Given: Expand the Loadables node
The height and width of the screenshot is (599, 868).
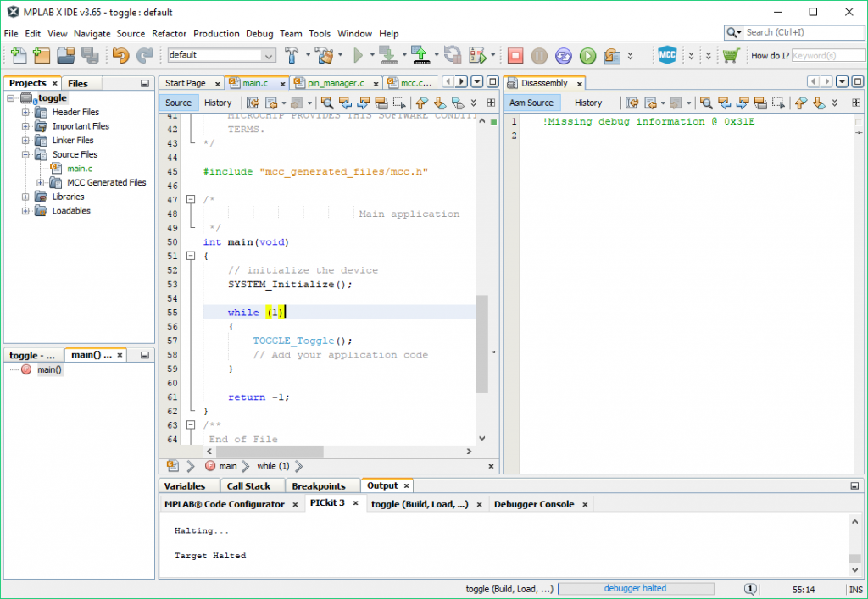Looking at the screenshot, I should point(25,211).
